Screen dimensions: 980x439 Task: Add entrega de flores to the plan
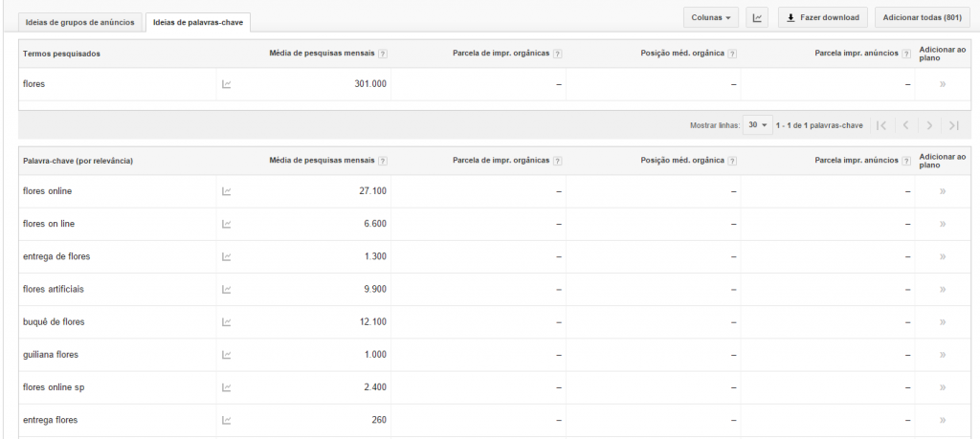pos(943,256)
